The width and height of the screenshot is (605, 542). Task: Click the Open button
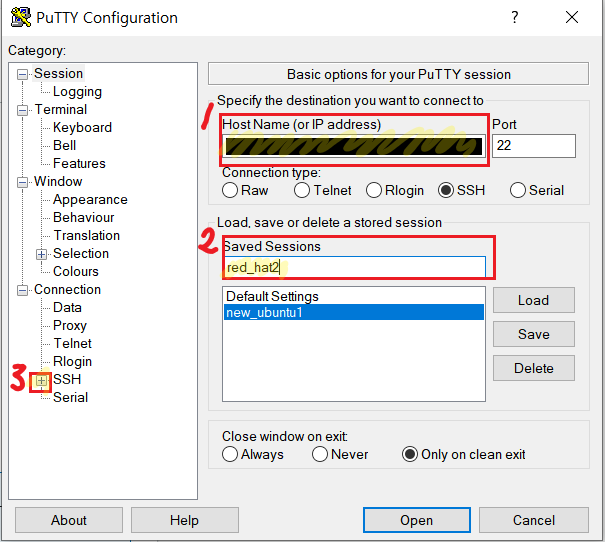417,520
